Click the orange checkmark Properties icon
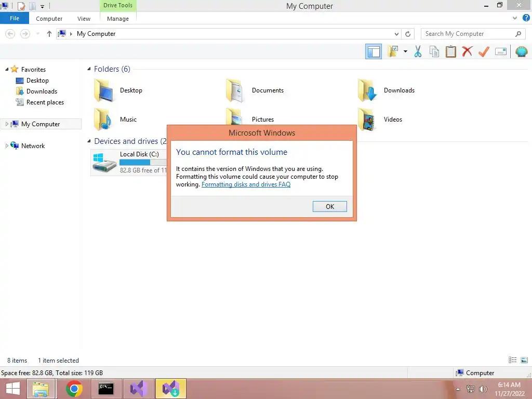Screen dimensions: 532x399 [x=484, y=51]
